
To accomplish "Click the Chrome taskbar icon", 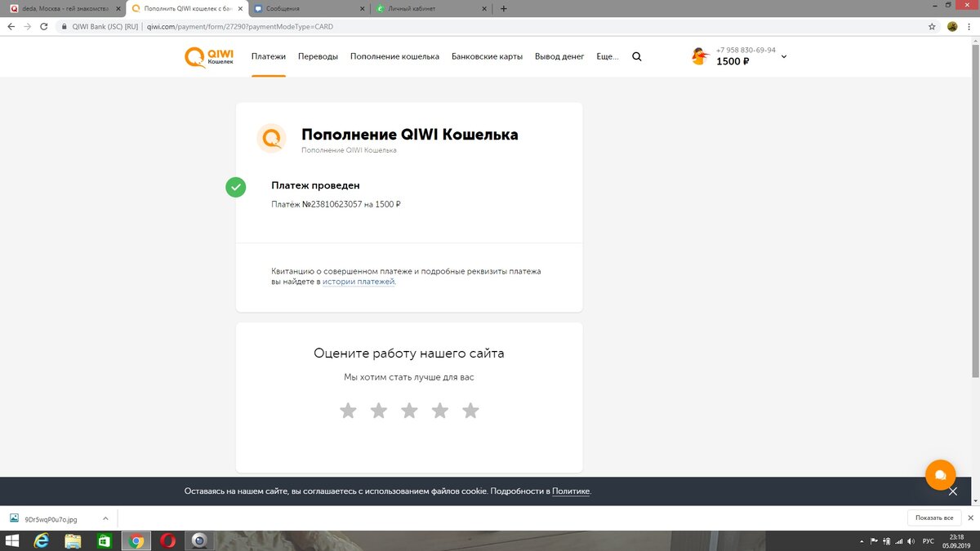I will coord(136,540).
